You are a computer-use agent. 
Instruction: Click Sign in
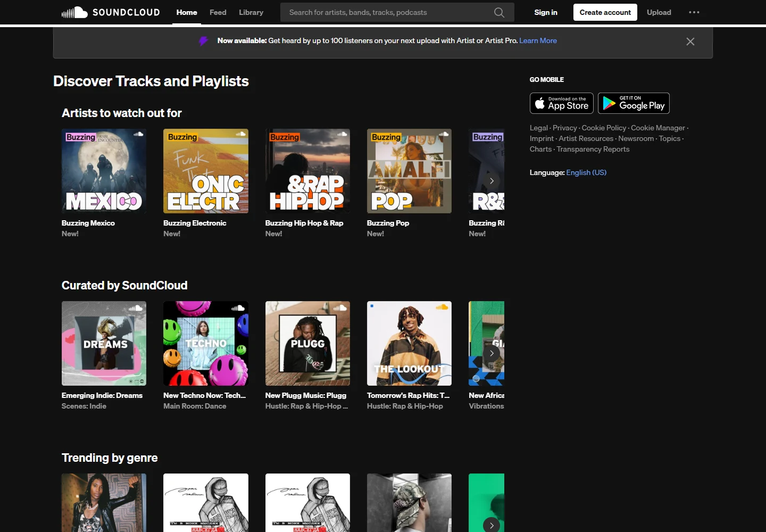546,12
